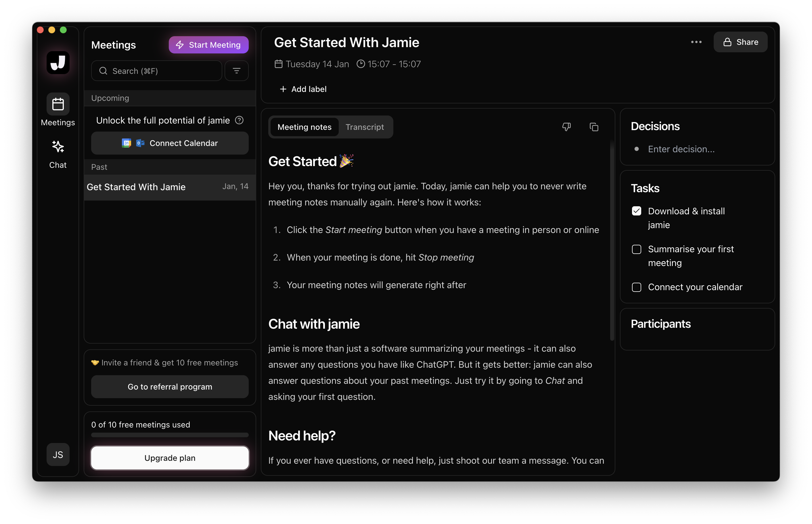Switch to the Meeting notes tab
Screen dimensions: 812x524
click(x=304, y=127)
